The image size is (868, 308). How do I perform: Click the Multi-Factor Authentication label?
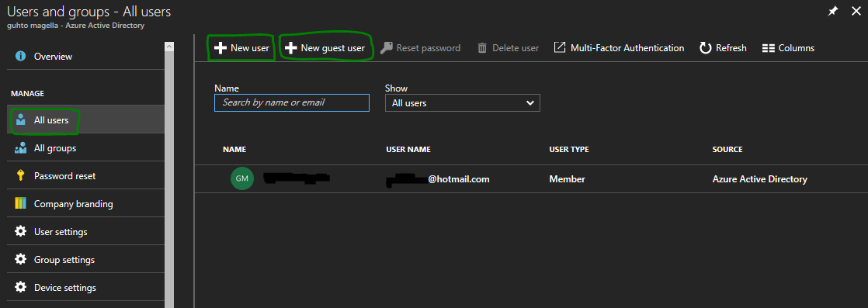627,48
